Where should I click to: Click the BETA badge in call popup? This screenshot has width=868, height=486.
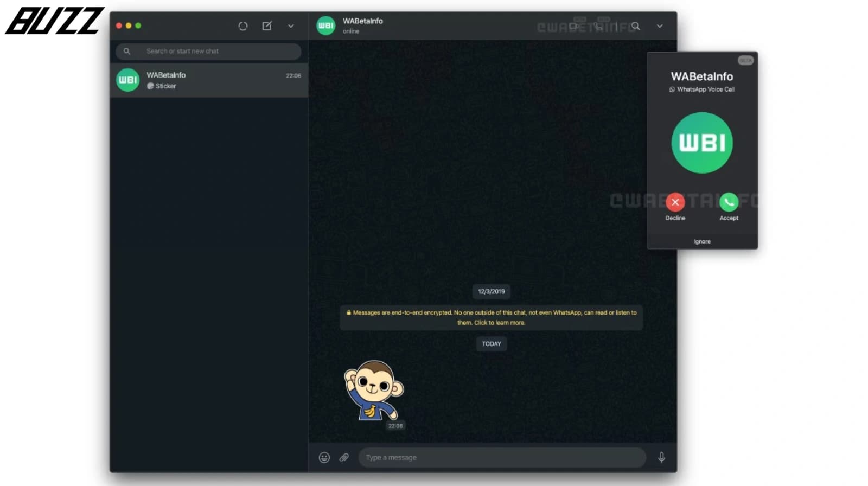[x=745, y=60]
